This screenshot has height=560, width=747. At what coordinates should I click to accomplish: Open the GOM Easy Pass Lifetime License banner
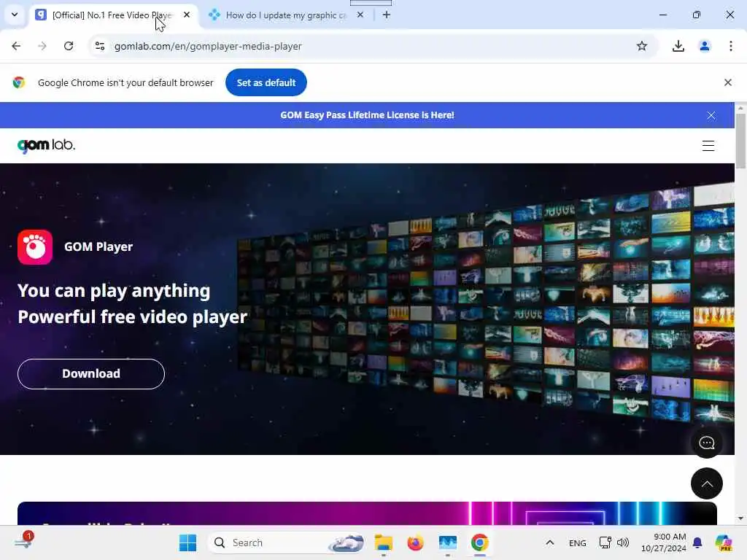click(367, 115)
